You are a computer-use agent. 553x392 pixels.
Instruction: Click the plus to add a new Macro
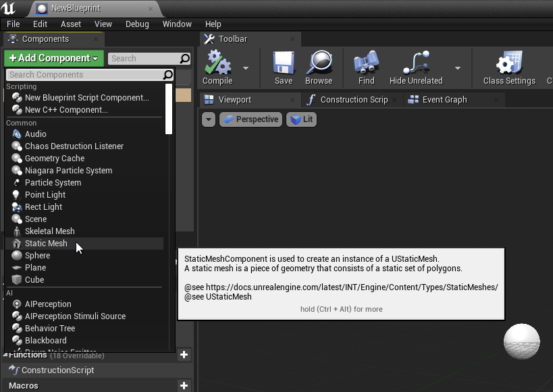pyautogui.click(x=184, y=386)
